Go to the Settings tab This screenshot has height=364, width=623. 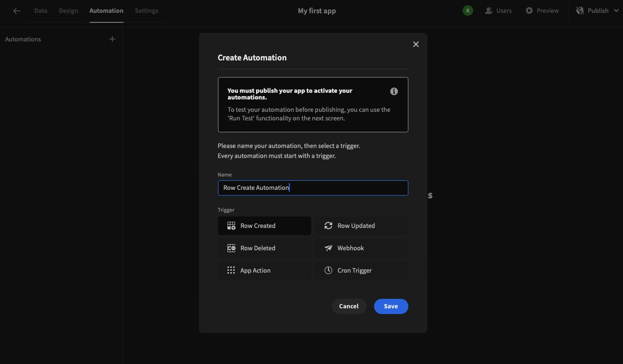(x=146, y=10)
